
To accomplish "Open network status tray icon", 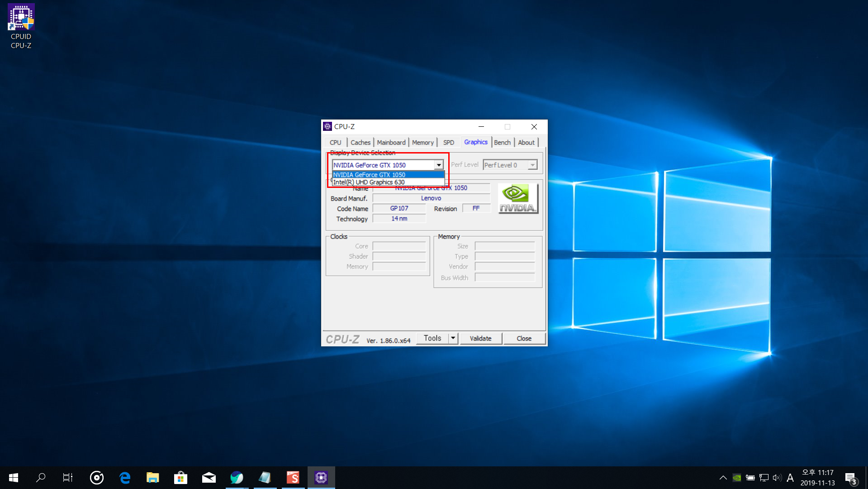I will click(764, 478).
